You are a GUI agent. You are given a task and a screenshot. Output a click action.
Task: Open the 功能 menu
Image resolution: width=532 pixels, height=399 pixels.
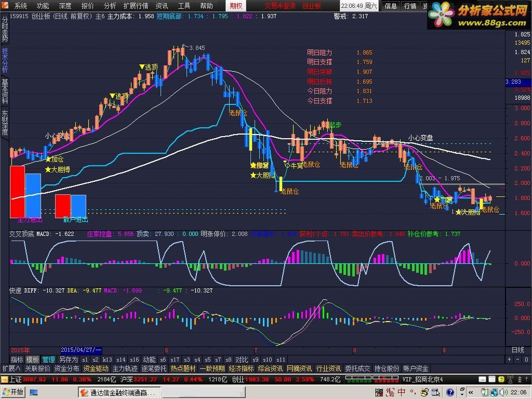pyautogui.click(x=43, y=6)
